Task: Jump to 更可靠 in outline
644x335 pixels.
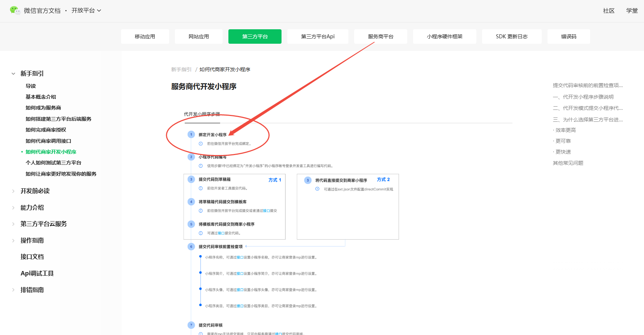Action: 562,141
